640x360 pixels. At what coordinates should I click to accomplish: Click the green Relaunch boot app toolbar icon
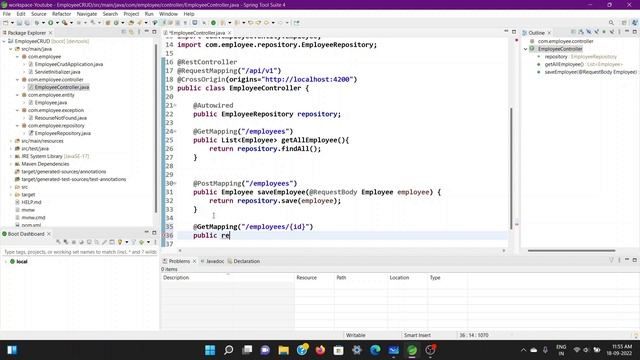pos(213,23)
